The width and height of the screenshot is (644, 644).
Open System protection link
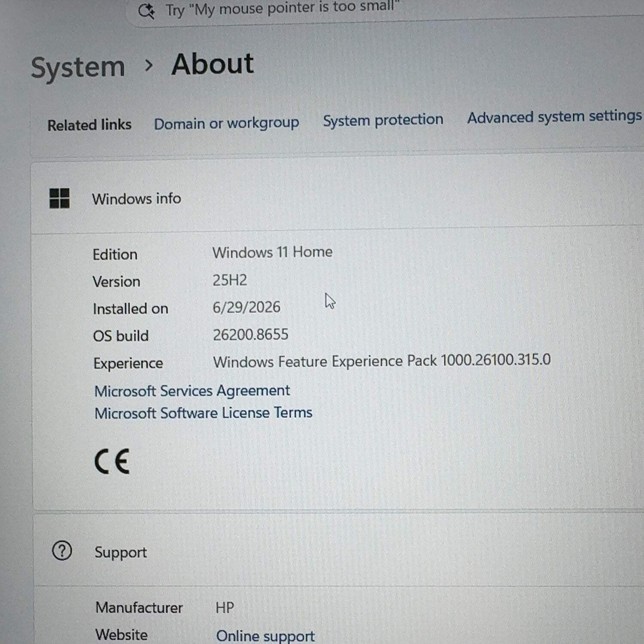click(x=383, y=120)
